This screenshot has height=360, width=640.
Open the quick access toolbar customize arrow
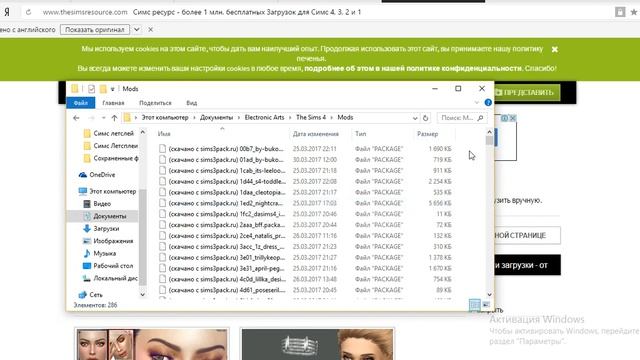coord(112,89)
